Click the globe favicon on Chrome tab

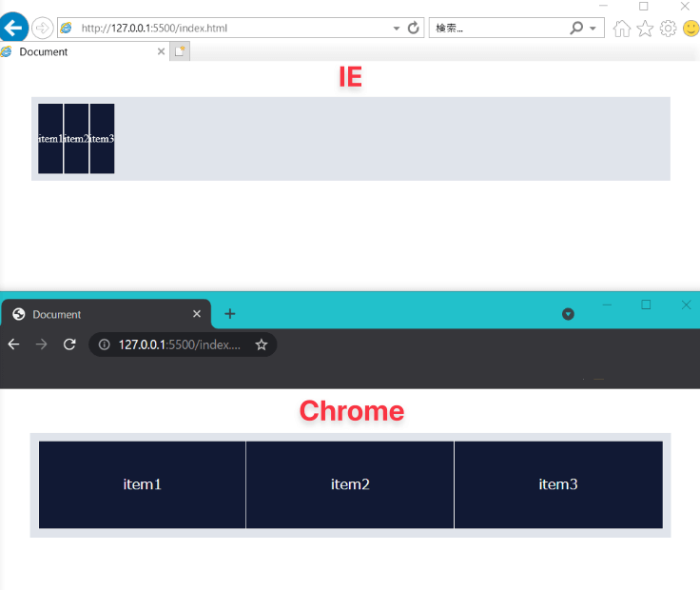point(19,314)
